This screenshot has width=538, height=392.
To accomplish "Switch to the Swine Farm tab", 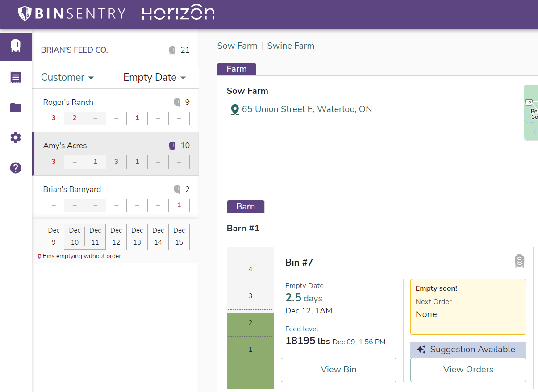I will click(x=291, y=46).
